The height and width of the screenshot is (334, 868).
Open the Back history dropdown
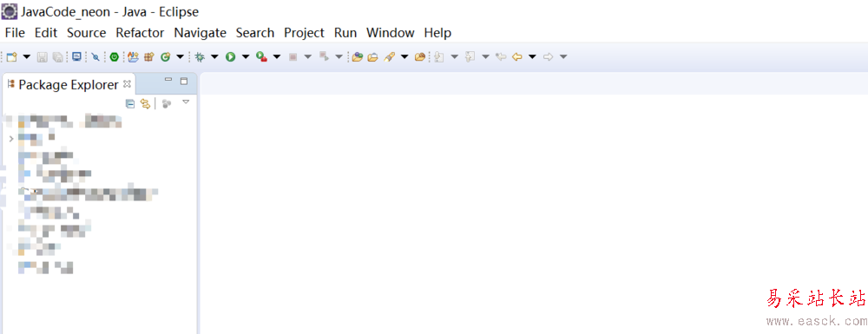[x=532, y=56]
